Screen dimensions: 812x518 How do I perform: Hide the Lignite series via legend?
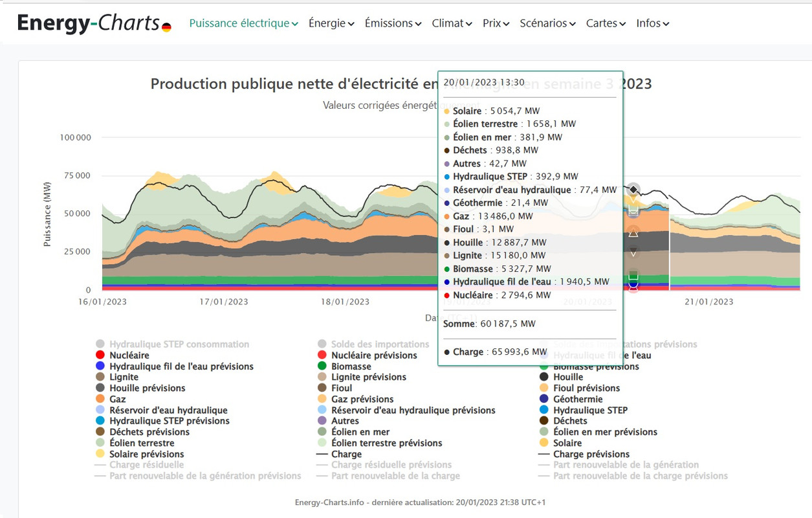[x=117, y=377]
